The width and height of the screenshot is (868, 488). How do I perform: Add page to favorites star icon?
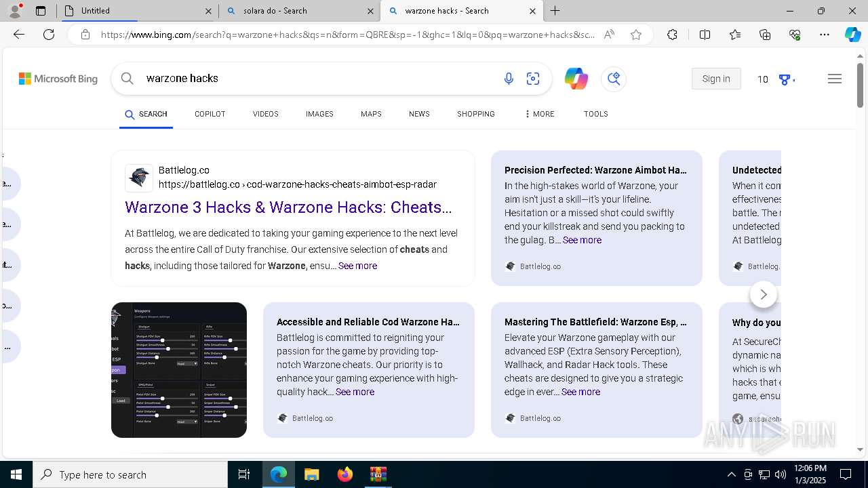(636, 35)
